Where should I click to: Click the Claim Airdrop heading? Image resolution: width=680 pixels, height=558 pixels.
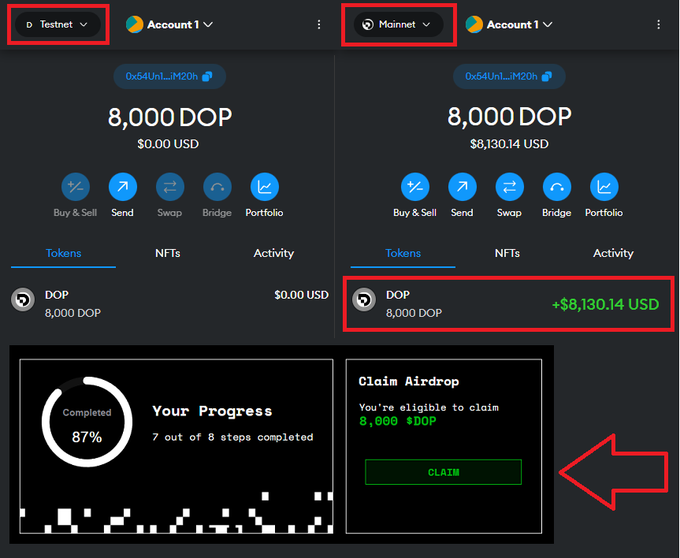(x=409, y=382)
